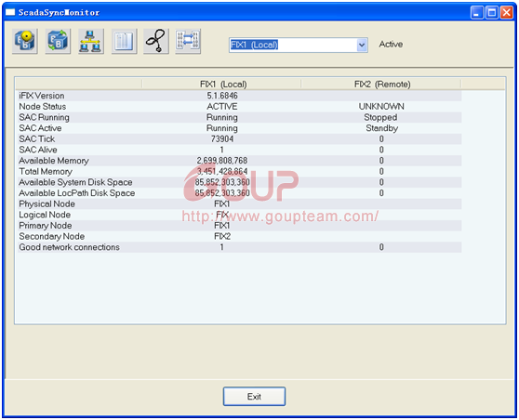Select the SAC Tick row label

point(37,138)
